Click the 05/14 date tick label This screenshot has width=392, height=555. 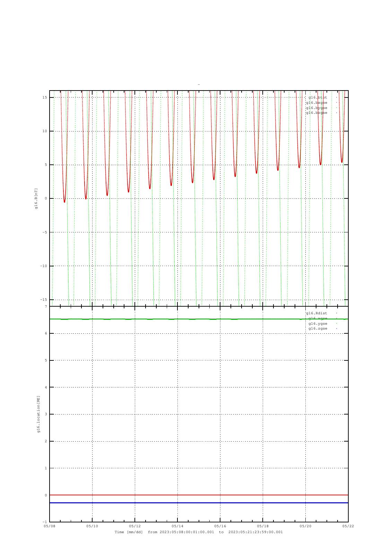pyautogui.click(x=177, y=526)
